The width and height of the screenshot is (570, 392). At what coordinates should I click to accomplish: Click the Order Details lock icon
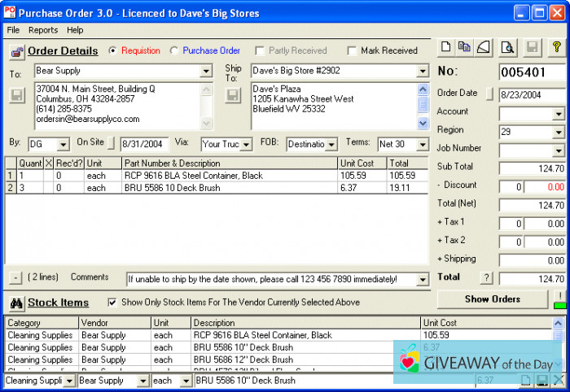(x=16, y=52)
